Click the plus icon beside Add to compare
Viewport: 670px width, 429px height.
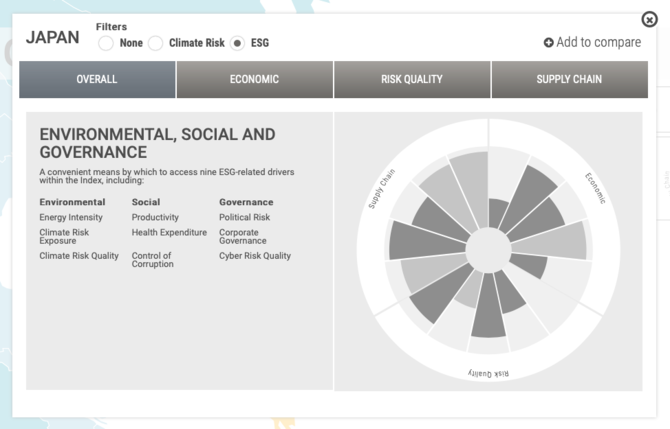pos(548,43)
